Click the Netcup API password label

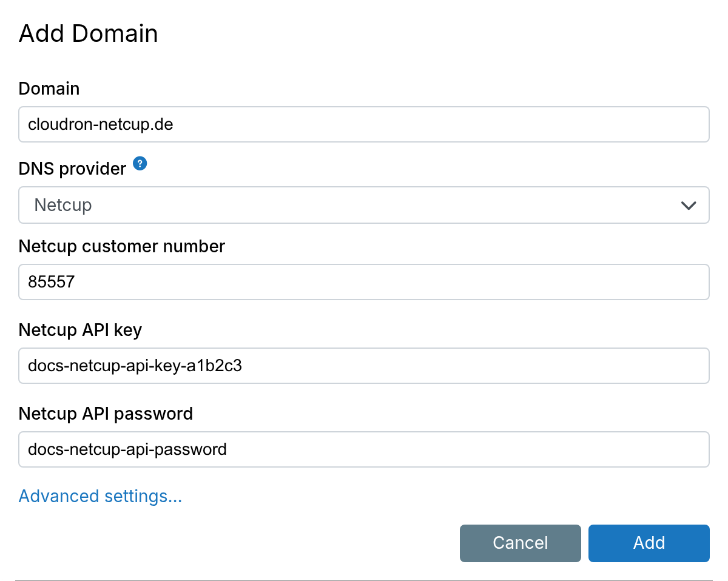(106, 414)
